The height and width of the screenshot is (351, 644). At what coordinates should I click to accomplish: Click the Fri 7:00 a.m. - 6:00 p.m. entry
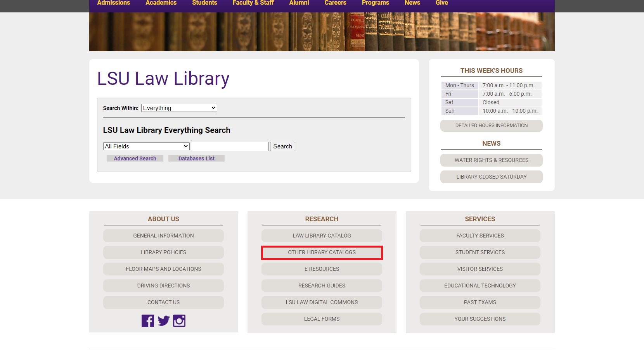click(491, 94)
